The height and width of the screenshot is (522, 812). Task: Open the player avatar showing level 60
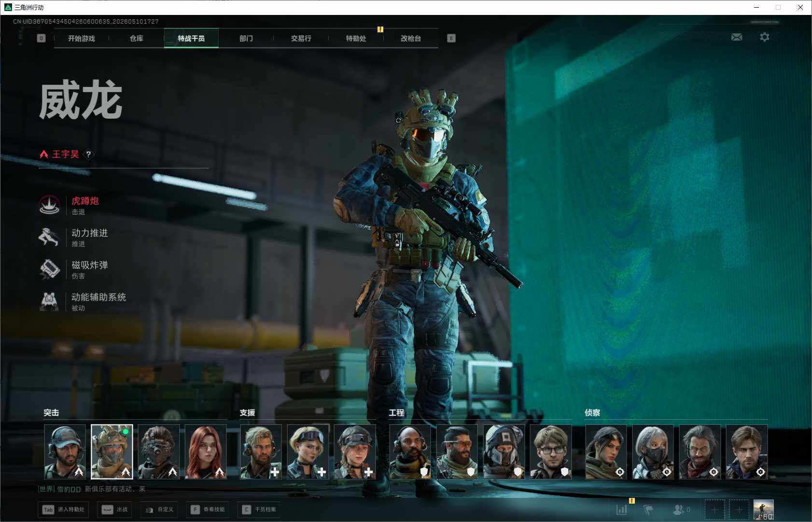(x=764, y=510)
